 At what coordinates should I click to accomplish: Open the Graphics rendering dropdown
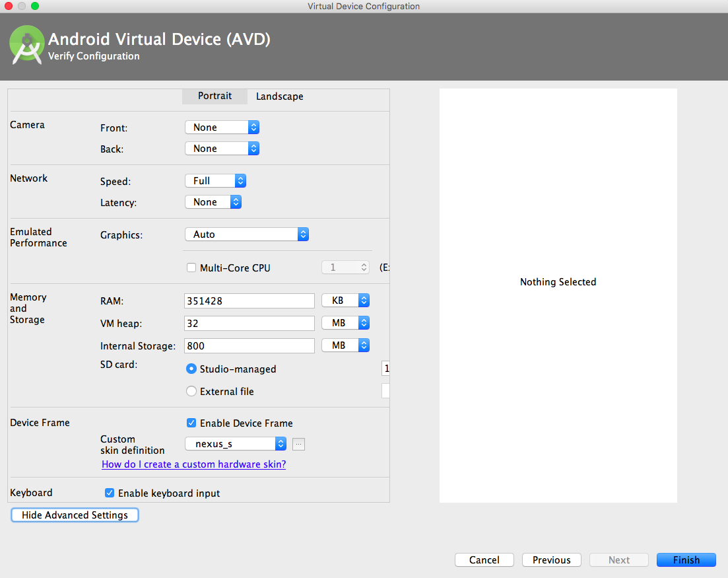click(x=246, y=234)
